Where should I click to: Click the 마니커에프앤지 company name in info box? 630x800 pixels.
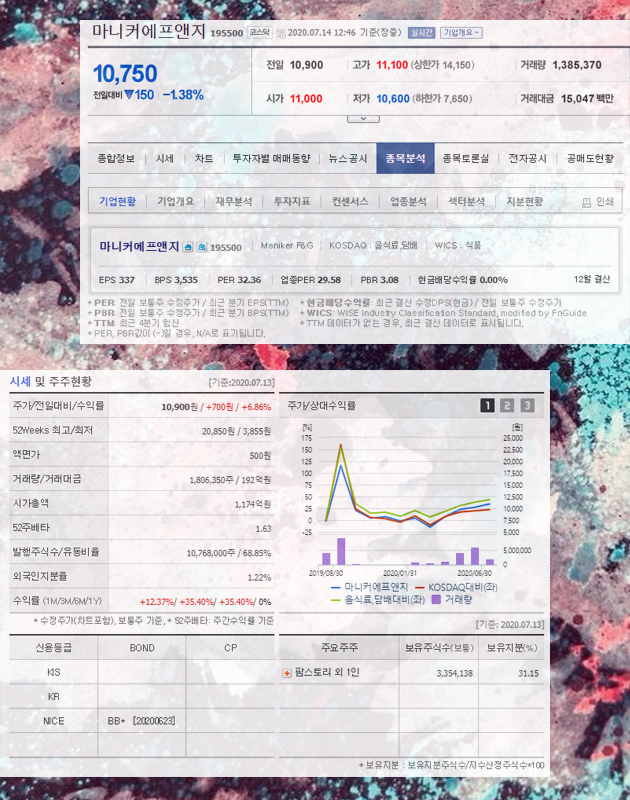click(x=139, y=247)
